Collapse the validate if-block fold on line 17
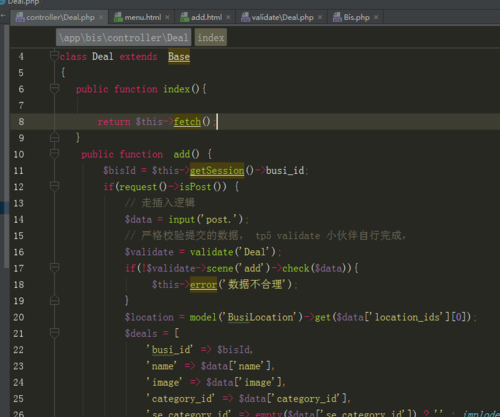Viewport: 500px width, 417px height. (54, 268)
